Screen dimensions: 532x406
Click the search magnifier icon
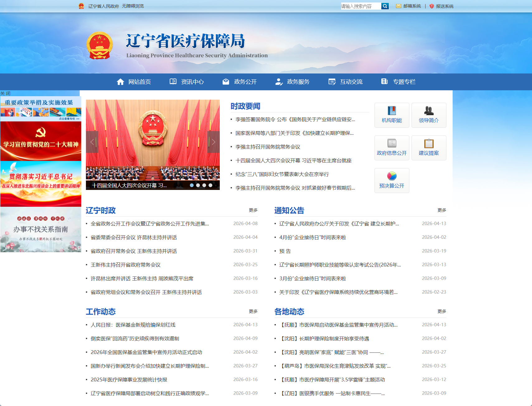point(385,6)
